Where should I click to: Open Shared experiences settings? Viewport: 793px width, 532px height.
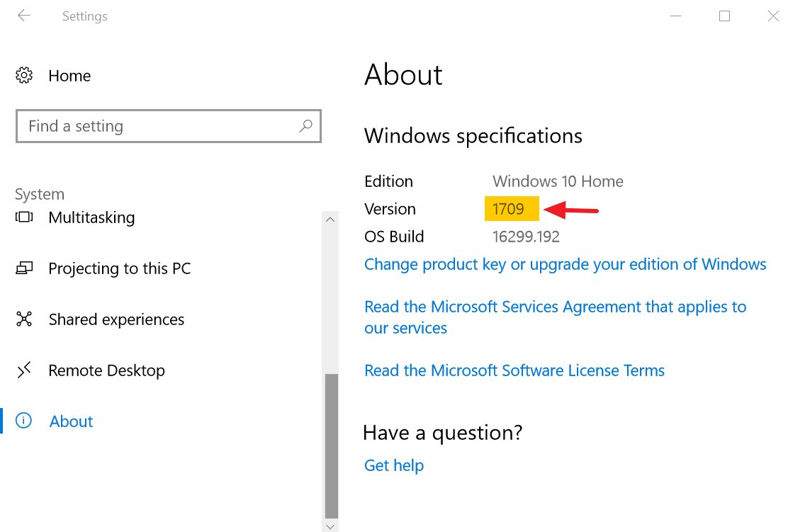[116, 319]
